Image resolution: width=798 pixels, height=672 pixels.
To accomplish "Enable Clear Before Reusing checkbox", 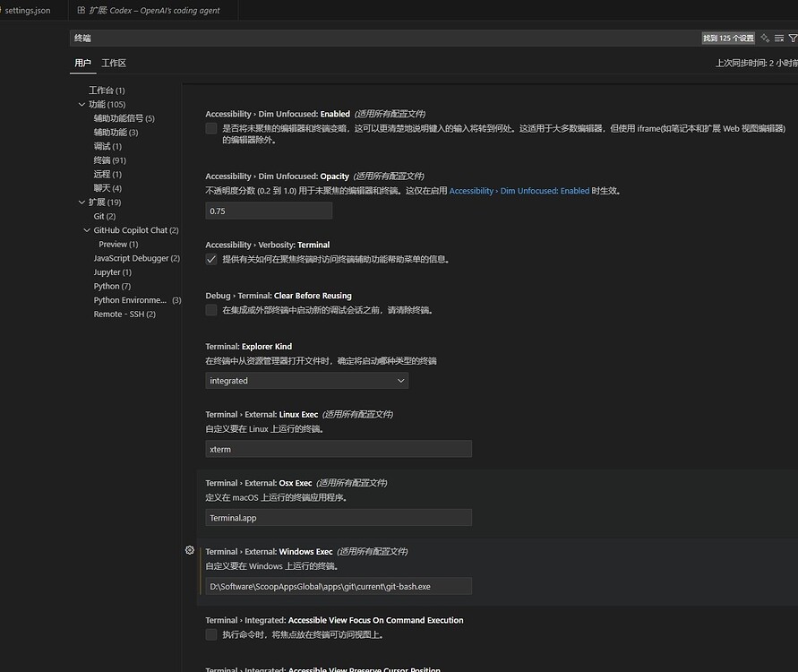I will pyautogui.click(x=211, y=310).
